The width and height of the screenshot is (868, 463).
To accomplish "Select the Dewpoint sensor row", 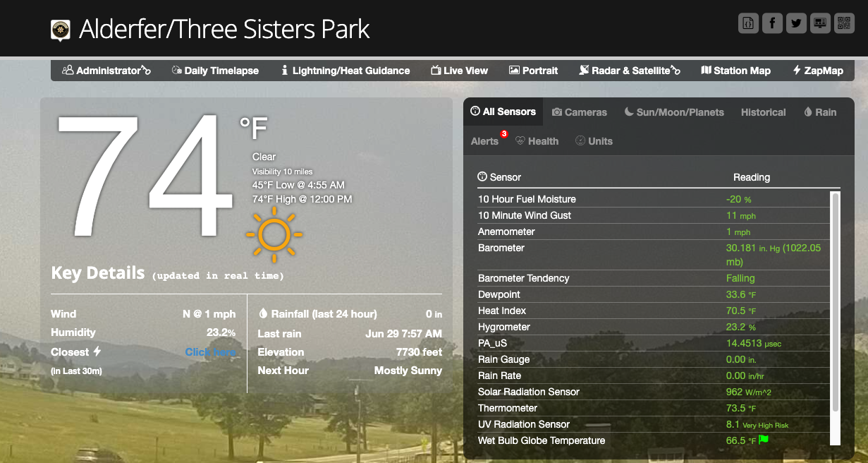I will click(x=654, y=294).
